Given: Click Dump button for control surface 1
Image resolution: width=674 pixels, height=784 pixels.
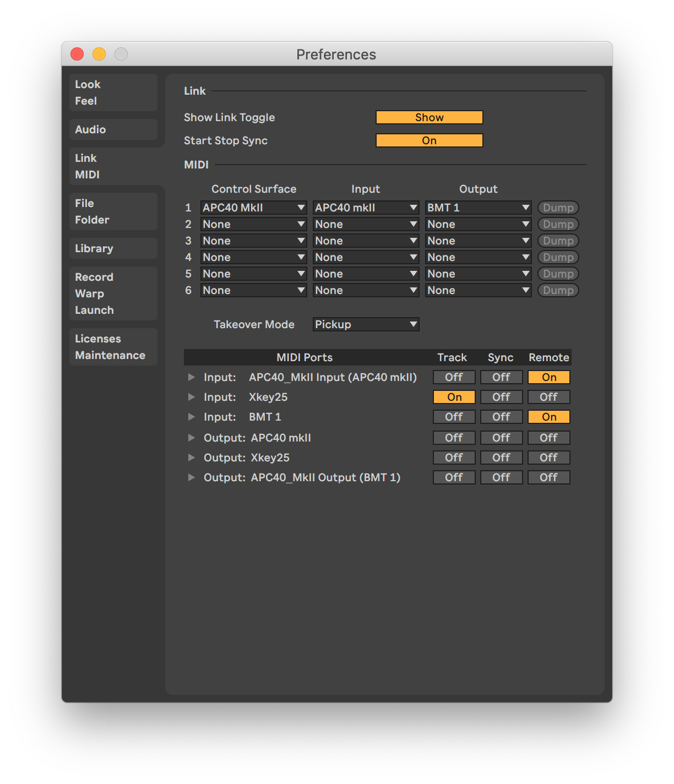Looking at the screenshot, I should coord(558,208).
